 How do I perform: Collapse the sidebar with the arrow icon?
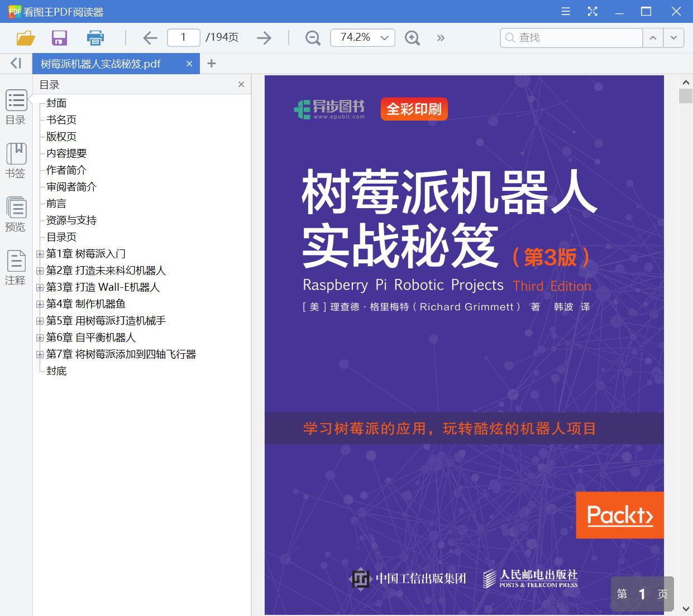pyautogui.click(x=16, y=63)
